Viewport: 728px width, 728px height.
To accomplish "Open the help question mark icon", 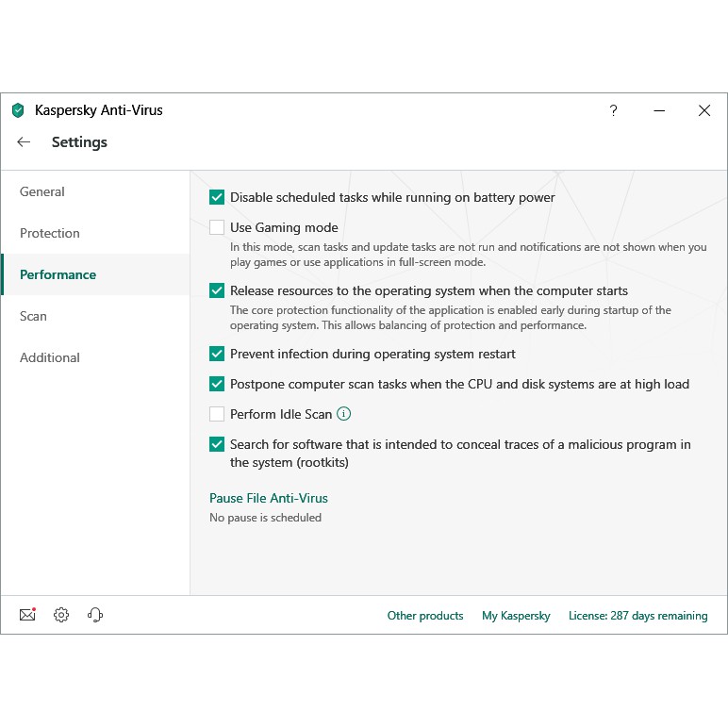I will pos(613,110).
